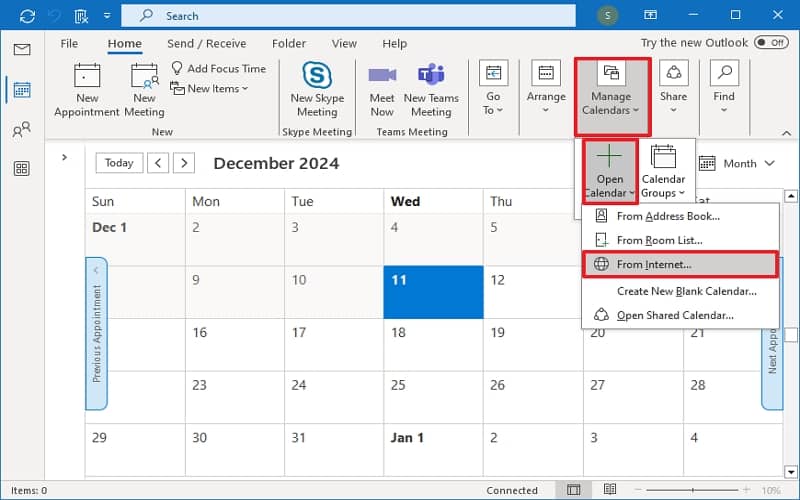Viewport: 800px width, 500px height.
Task: Select December 11 in the calendar
Action: coord(433,292)
